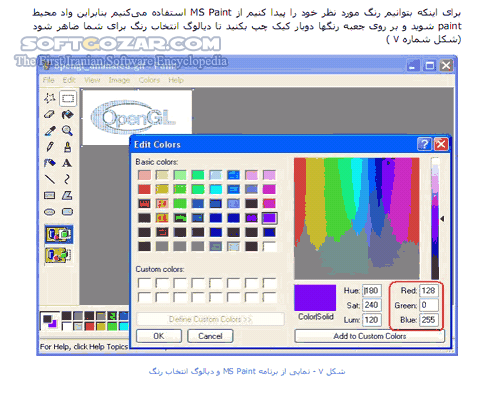Screen dimensions: 500x400
Task: Choose the white swatch at end of basic colors
Action: pyautogui.click(x=269, y=247)
